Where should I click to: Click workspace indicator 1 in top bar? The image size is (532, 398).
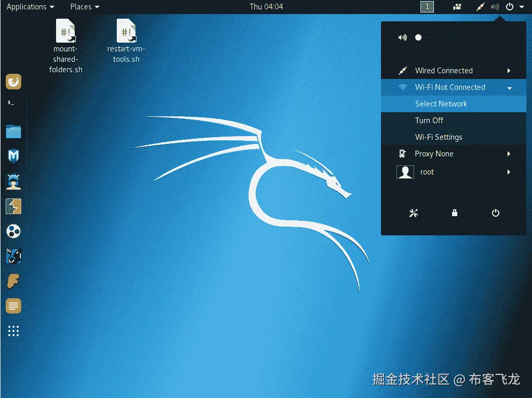(x=427, y=6)
